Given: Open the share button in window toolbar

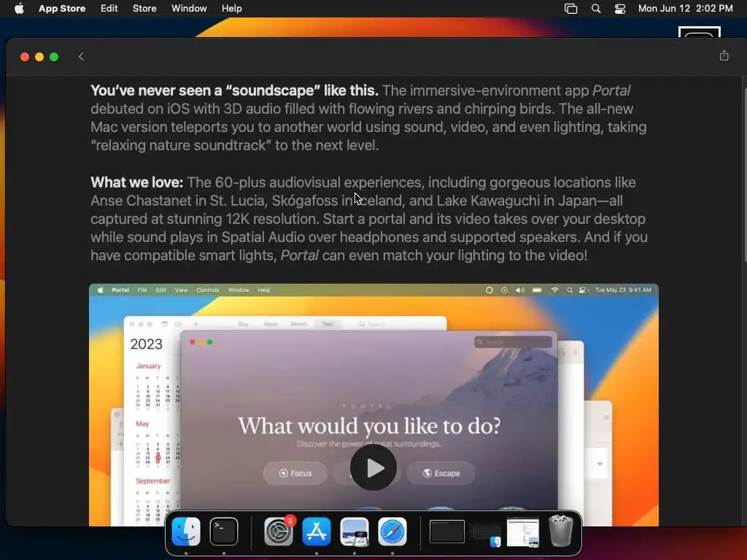Looking at the screenshot, I should [724, 55].
